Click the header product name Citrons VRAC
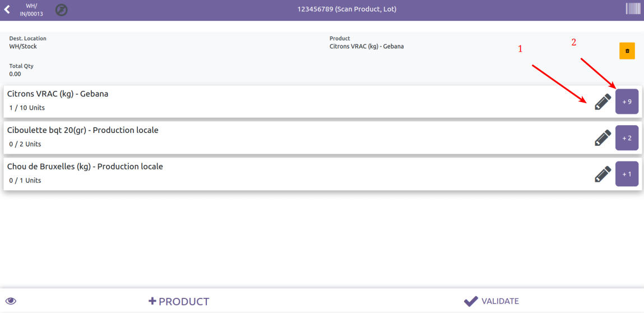The height and width of the screenshot is (313, 644). pos(367,47)
